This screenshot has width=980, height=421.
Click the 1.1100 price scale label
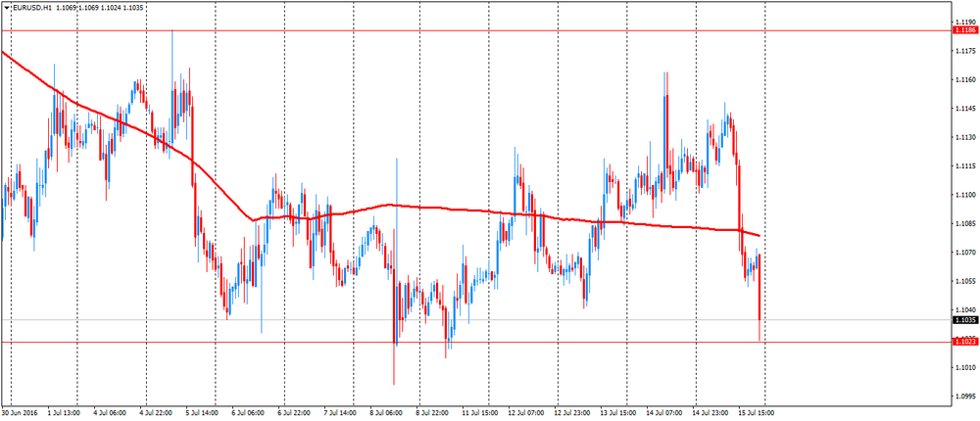(965, 195)
